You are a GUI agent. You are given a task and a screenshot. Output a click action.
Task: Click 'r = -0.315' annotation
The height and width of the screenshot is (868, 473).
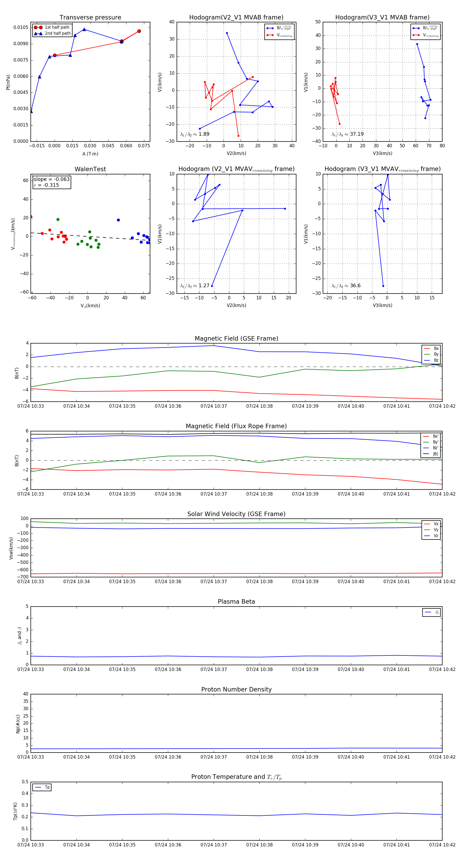click(x=47, y=185)
